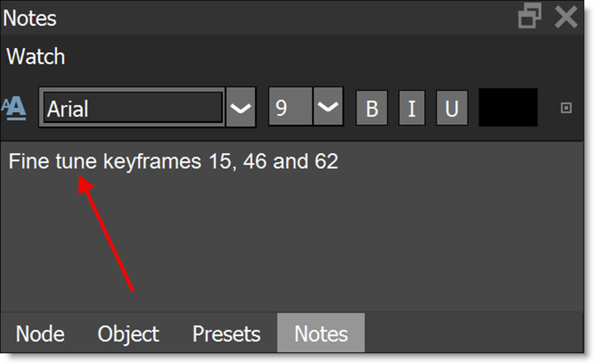Expand the font size dropdown arrow
The width and height of the screenshot is (595, 364).
click(328, 106)
